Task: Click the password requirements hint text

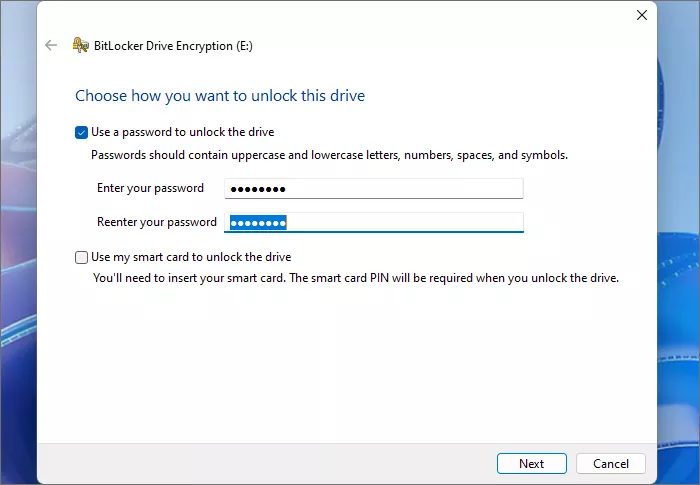Action: tap(330, 155)
